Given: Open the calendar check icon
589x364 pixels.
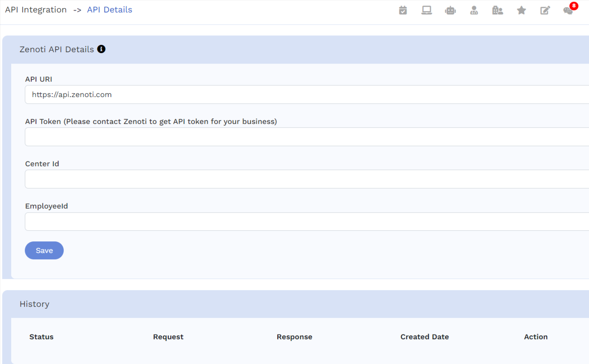Looking at the screenshot, I should pos(403,10).
